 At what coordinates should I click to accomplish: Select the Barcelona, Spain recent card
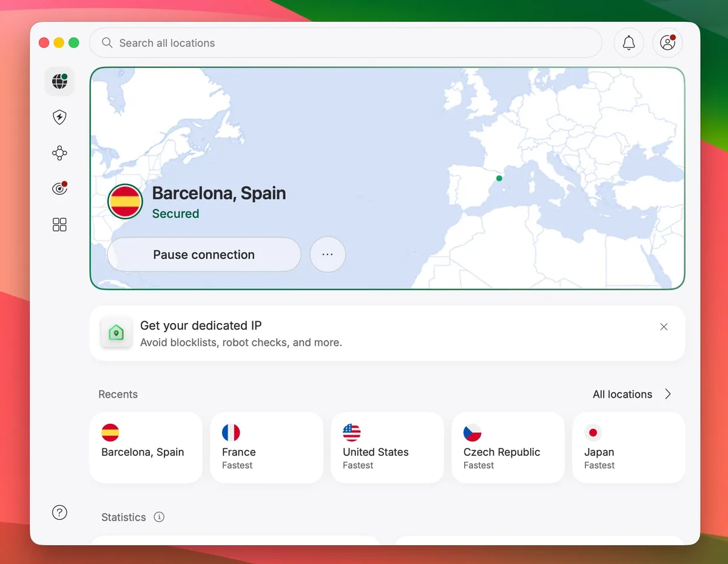coord(146,447)
